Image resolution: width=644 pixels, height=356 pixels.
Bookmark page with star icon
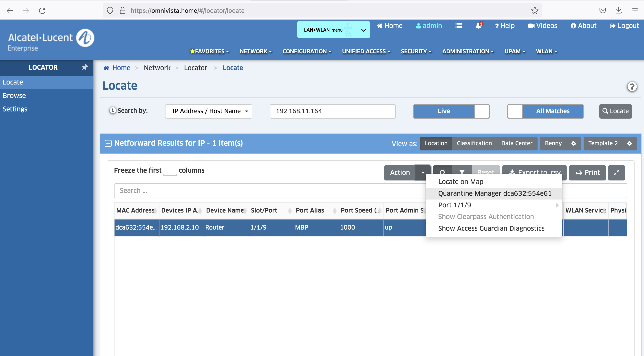pyautogui.click(x=535, y=11)
